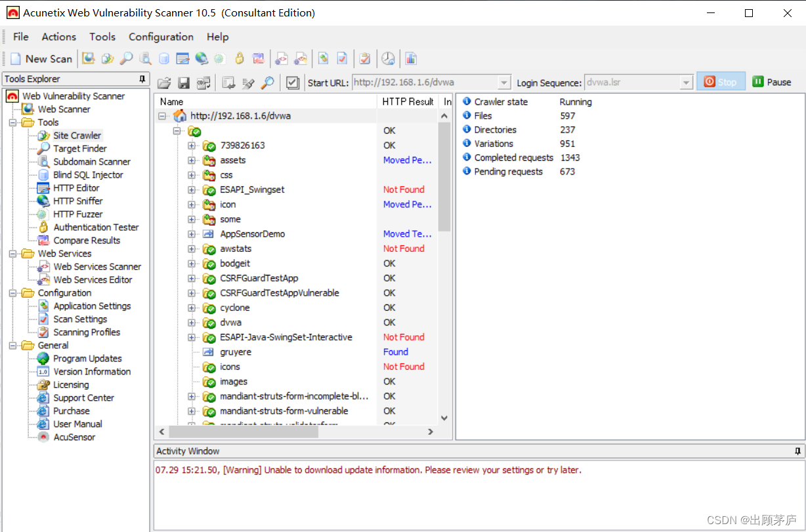Click the New Scan toolbar button
806x532 pixels.
(x=41, y=58)
